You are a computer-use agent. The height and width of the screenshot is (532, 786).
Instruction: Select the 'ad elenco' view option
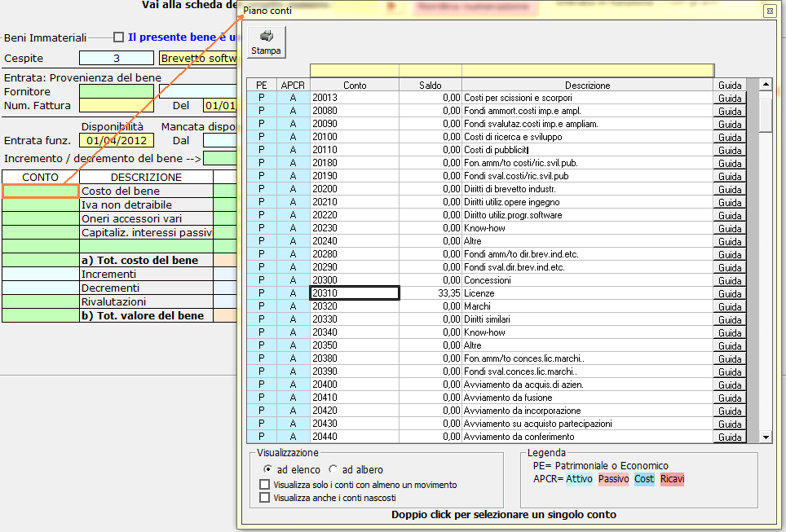pyautogui.click(x=267, y=469)
